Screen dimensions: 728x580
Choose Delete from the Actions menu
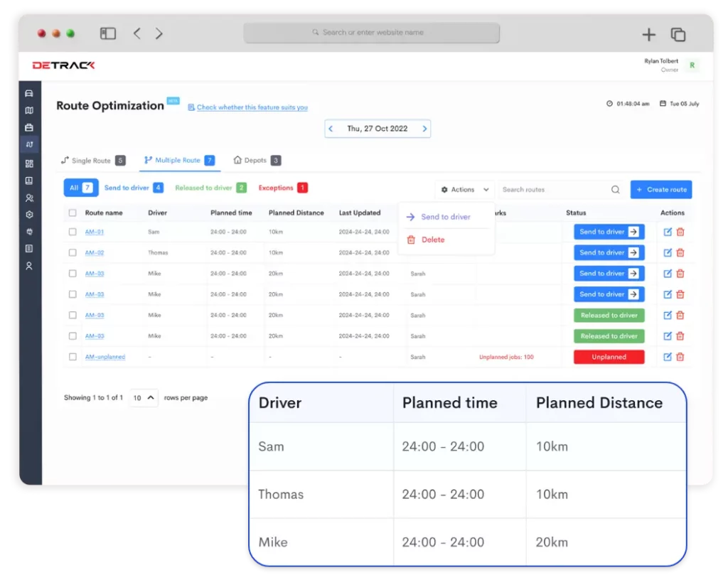(x=432, y=240)
